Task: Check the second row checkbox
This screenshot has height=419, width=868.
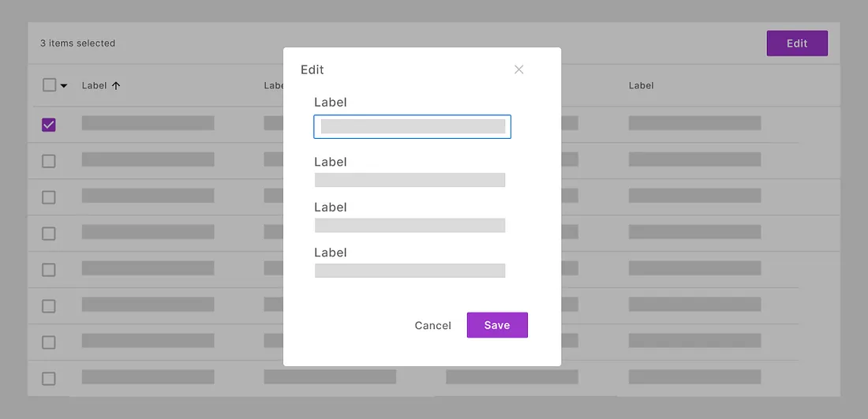Action: tap(49, 161)
